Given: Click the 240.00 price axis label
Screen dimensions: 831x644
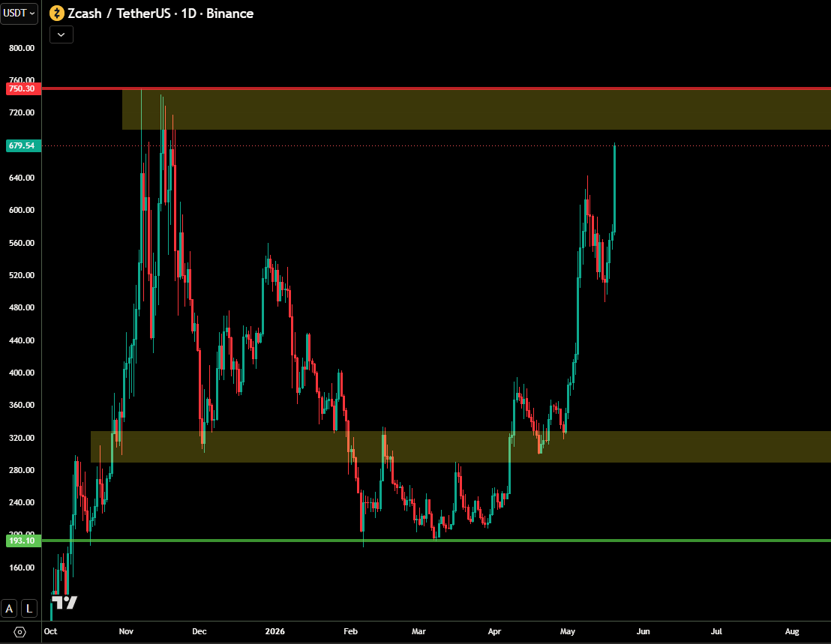Looking at the screenshot, I should [x=22, y=502].
